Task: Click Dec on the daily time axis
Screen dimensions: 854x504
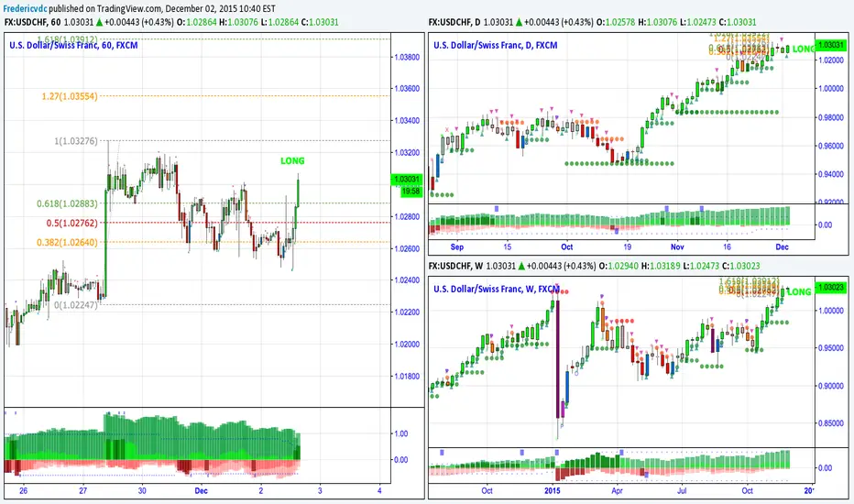Action: click(x=782, y=247)
